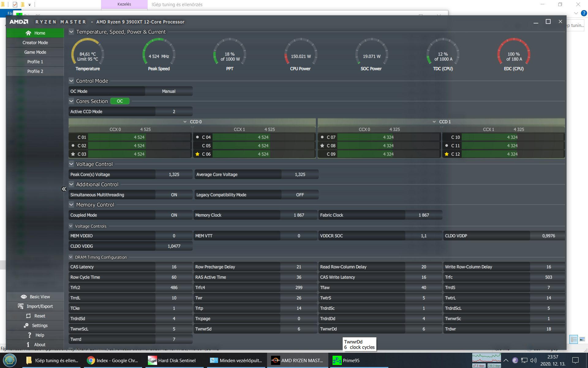Image resolution: width=588 pixels, height=368 pixels.
Task: Click the AMD RYZEN MASTER taskbar button
Action: [x=297, y=360]
